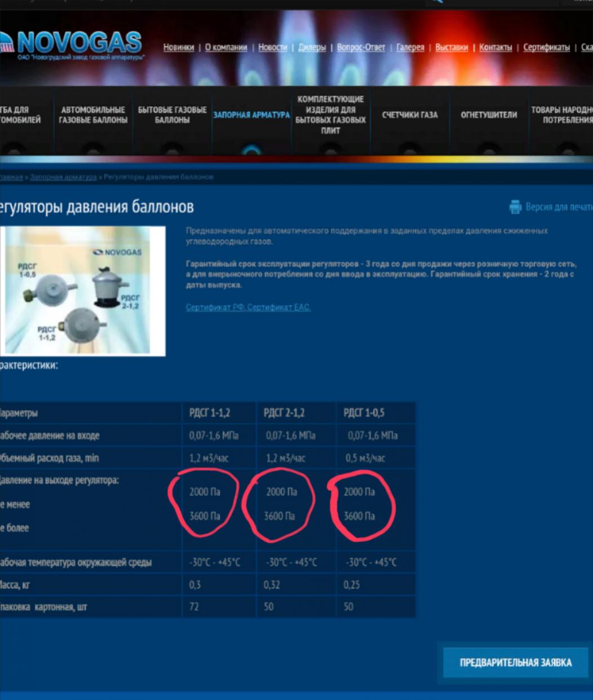Open 'Новинки' in the top navigation
The image size is (593, 700).
178,47
